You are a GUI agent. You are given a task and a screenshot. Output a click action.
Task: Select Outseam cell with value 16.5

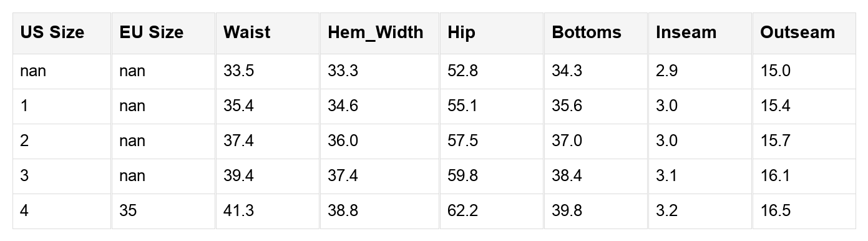coord(804,211)
